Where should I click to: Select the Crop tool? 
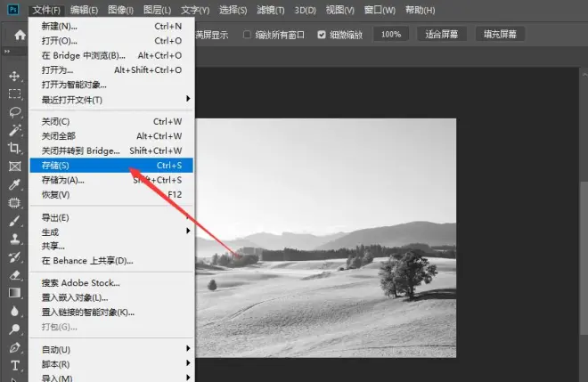[x=14, y=148]
